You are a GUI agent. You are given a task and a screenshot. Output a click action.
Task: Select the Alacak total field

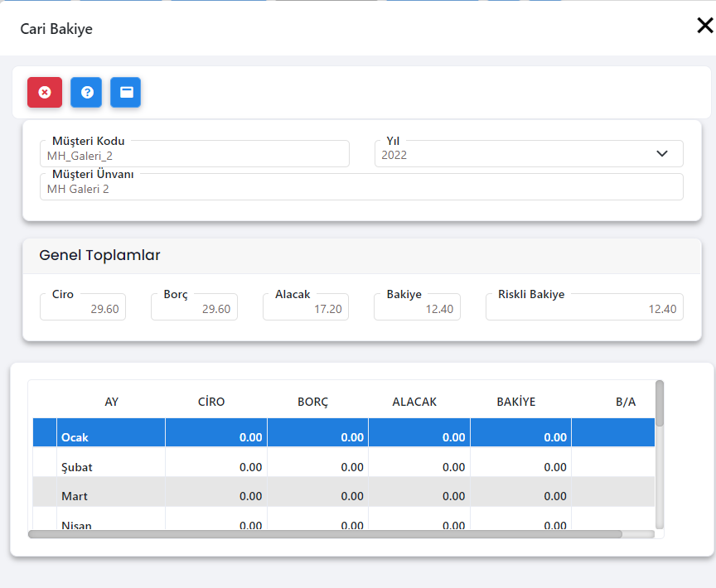pos(305,309)
